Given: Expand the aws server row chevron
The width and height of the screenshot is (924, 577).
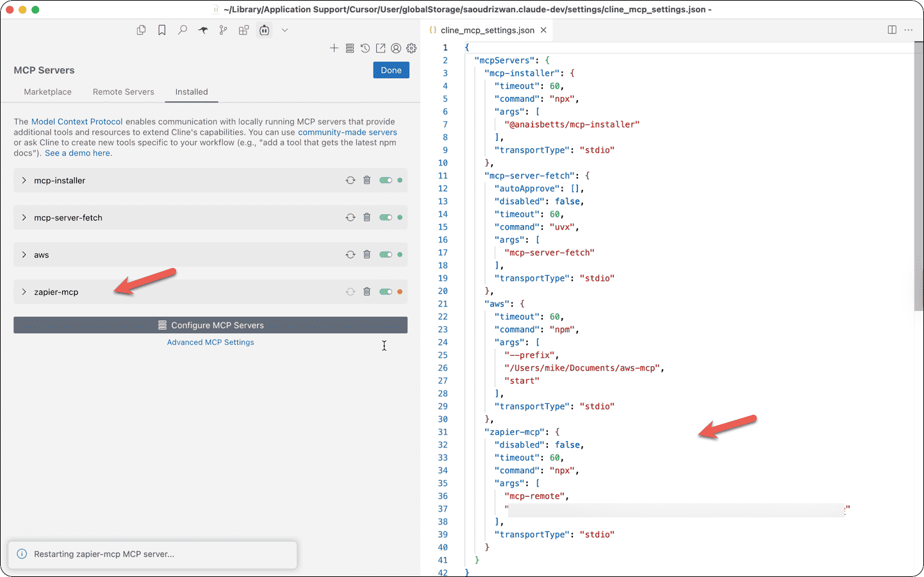Looking at the screenshot, I should (x=24, y=255).
